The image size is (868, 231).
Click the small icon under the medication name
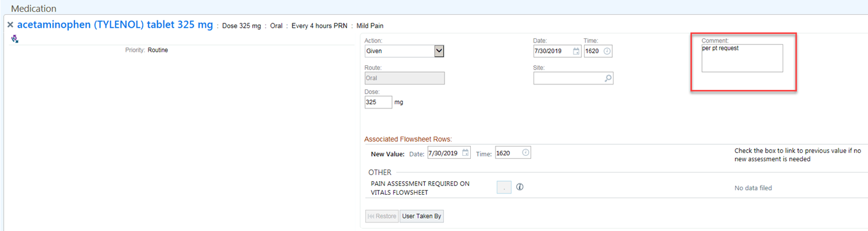pyautogui.click(x=14, y=39)
